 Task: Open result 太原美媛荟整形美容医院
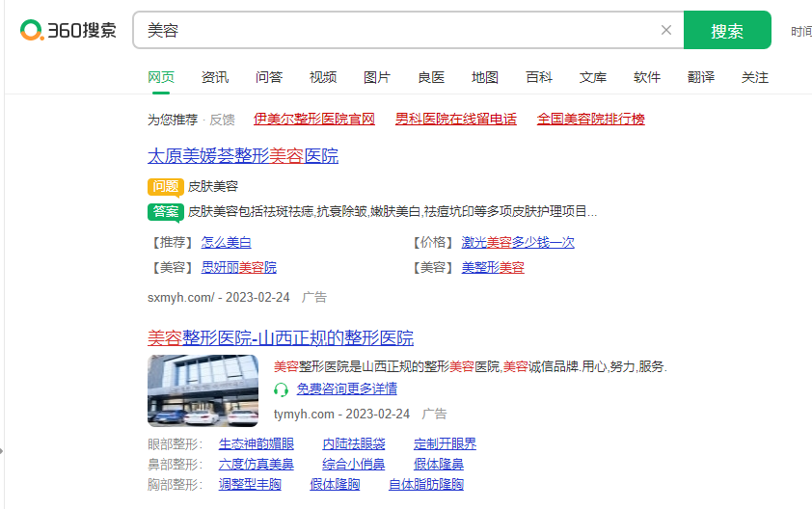pyautogui.click(x=243, y=156)
